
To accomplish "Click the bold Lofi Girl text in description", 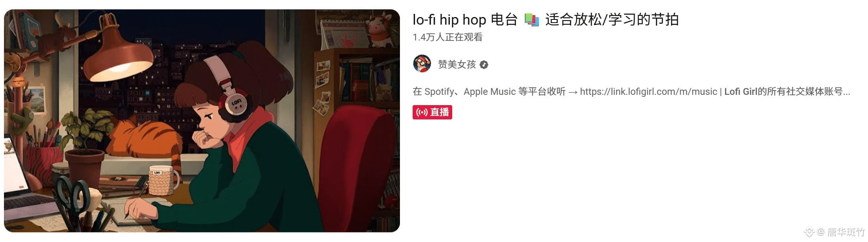I will 740,92.
